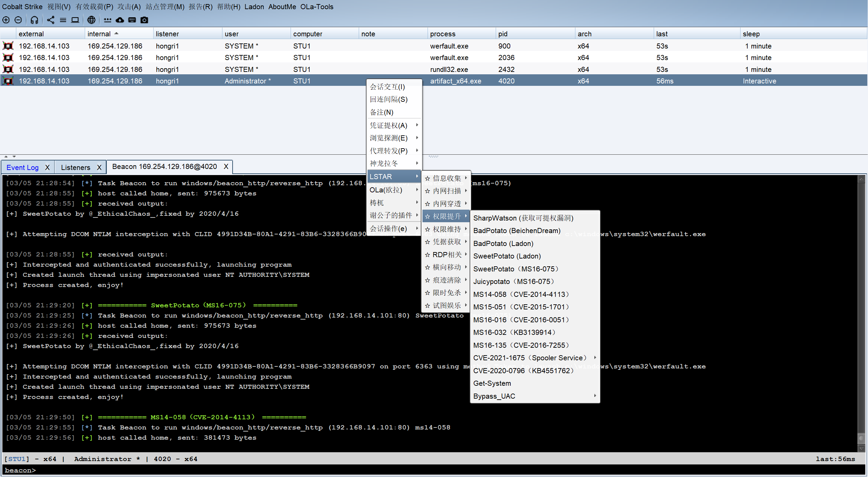Image resolution: width=868 pixels, height=477 pixels.
Task: Open the Ladon menu in menu bar
Action: point(254,7)
